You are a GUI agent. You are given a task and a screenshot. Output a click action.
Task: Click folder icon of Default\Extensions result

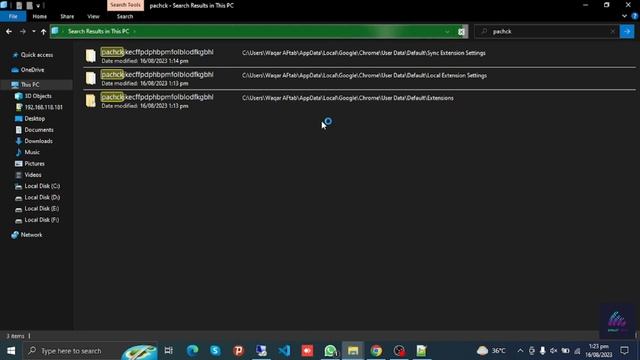91,101
